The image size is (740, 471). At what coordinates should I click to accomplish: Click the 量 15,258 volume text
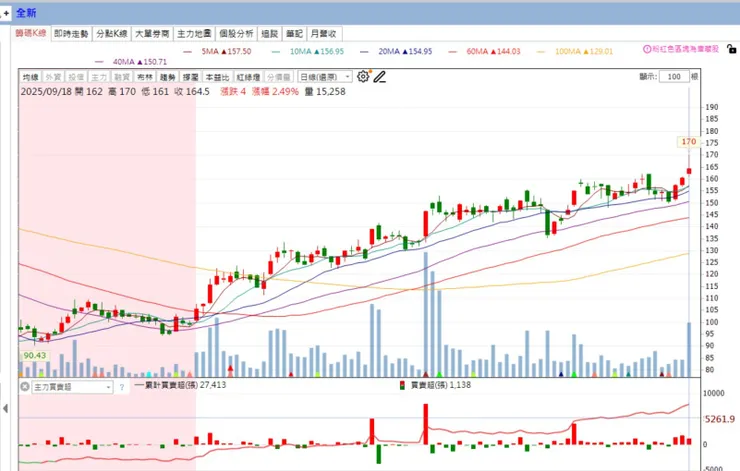pos(325,92)
